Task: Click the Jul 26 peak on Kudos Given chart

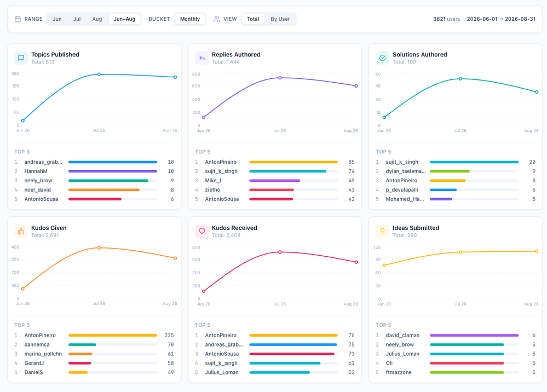Action: pos(99,248)
